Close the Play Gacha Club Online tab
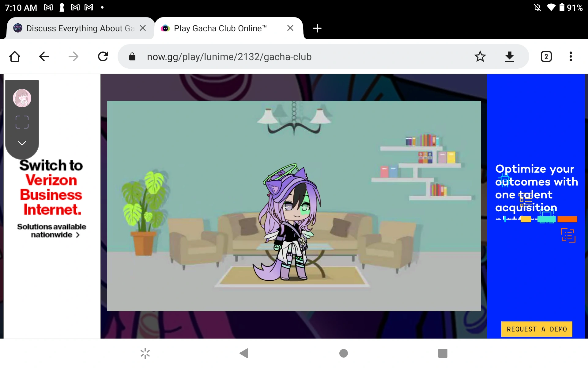 pyautogui.click(x=290, y=28)
